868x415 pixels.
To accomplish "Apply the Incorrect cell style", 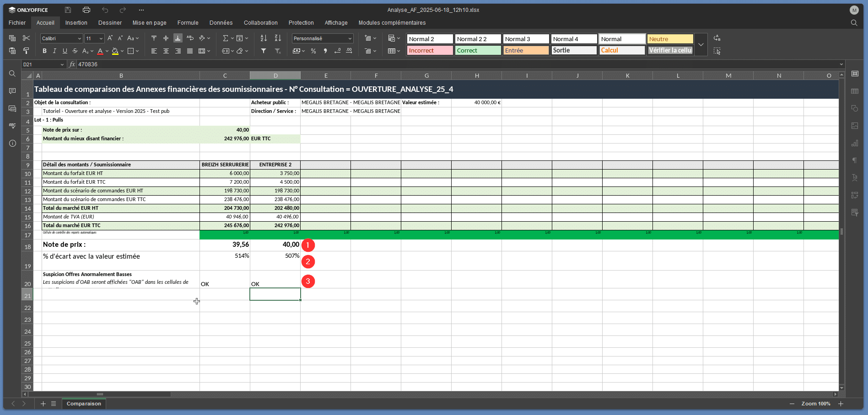I will coord(430,50).
